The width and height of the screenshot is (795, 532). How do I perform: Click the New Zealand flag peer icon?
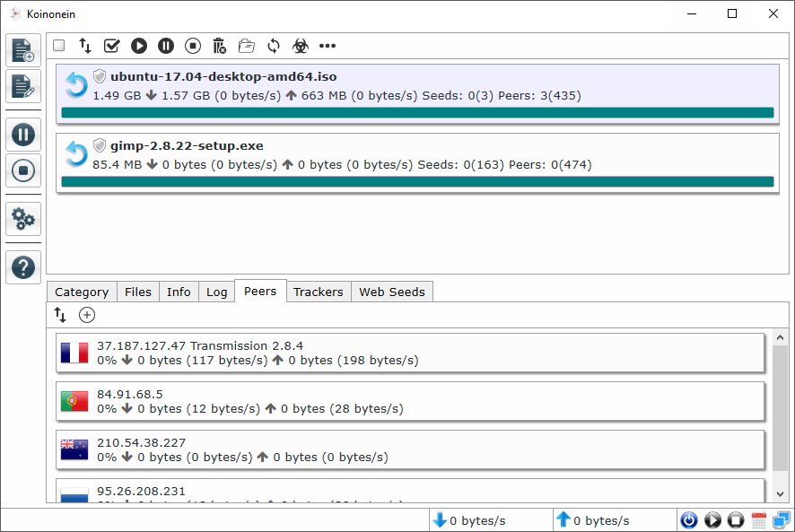point(74,449)
